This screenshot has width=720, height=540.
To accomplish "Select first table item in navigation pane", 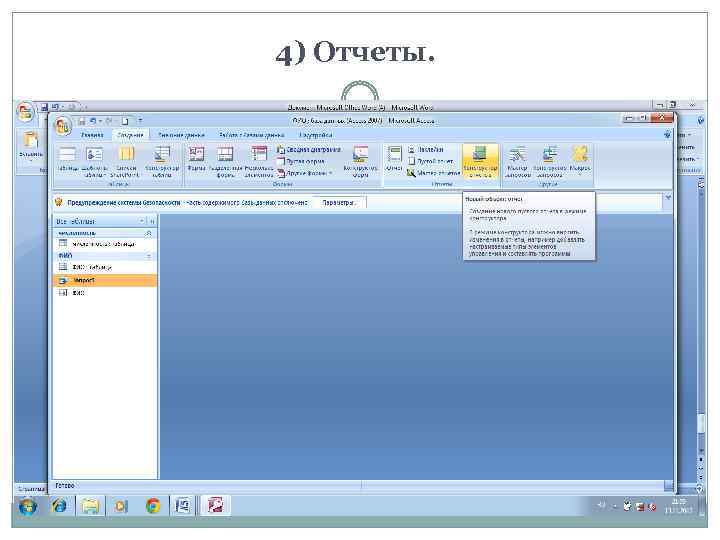I will click(105, 244).
